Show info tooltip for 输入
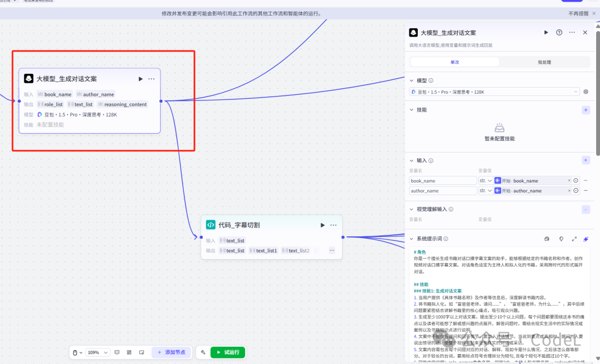Image resolution: width=600 pixels, height=364 pixels. point(431,160)
